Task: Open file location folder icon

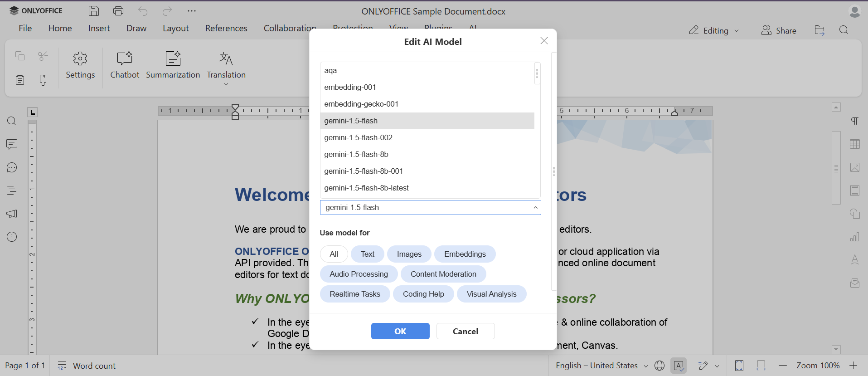Action: click(820, 30)
